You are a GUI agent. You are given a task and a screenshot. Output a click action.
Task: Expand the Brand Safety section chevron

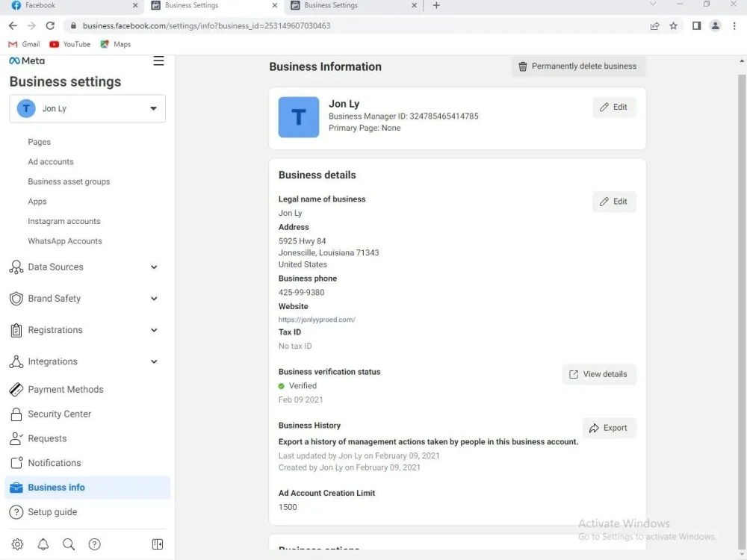pyautogui.click(x=154, y=299)
